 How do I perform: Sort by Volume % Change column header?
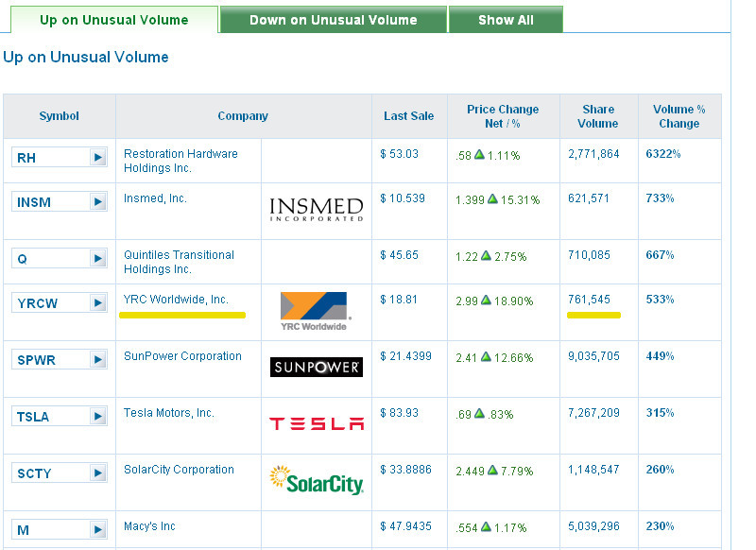point(679,116)
